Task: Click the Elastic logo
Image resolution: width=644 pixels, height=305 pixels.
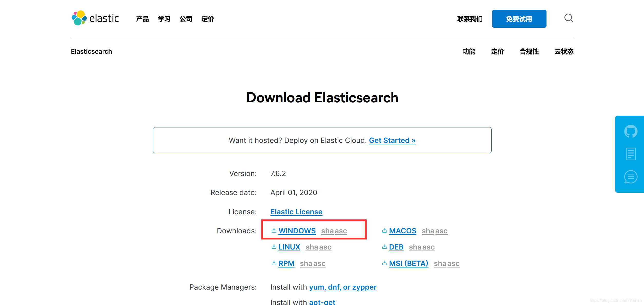Action: click(x=95, y=18)
